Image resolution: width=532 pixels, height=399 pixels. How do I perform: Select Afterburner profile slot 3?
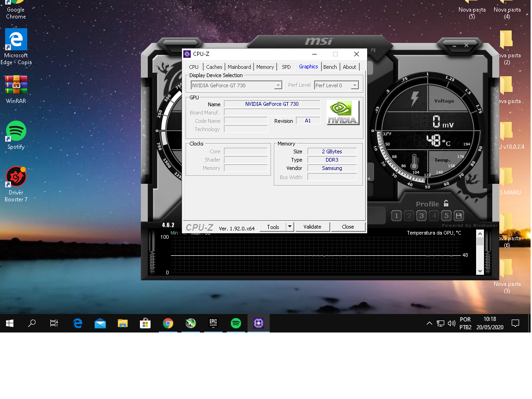[x=421, y=216]
